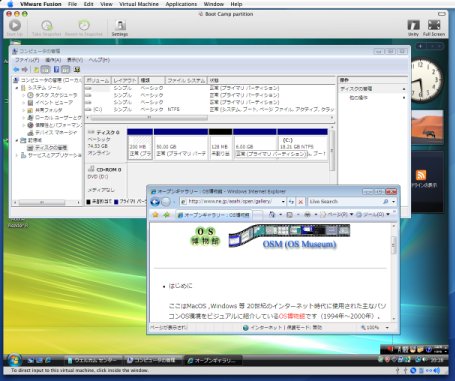The image size is (455, 381).
Task: Click the VMware Start Up play button
Action: 15,25
